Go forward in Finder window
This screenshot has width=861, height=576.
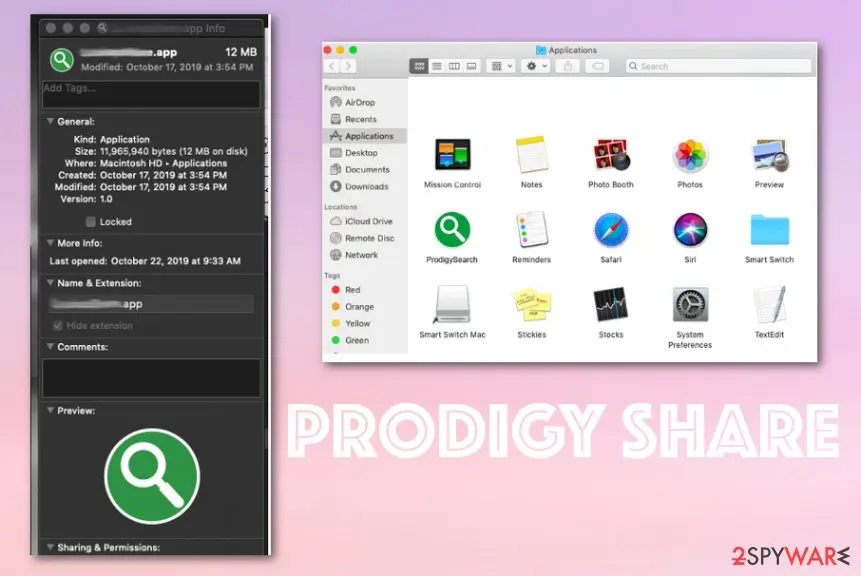click(348, 66)
